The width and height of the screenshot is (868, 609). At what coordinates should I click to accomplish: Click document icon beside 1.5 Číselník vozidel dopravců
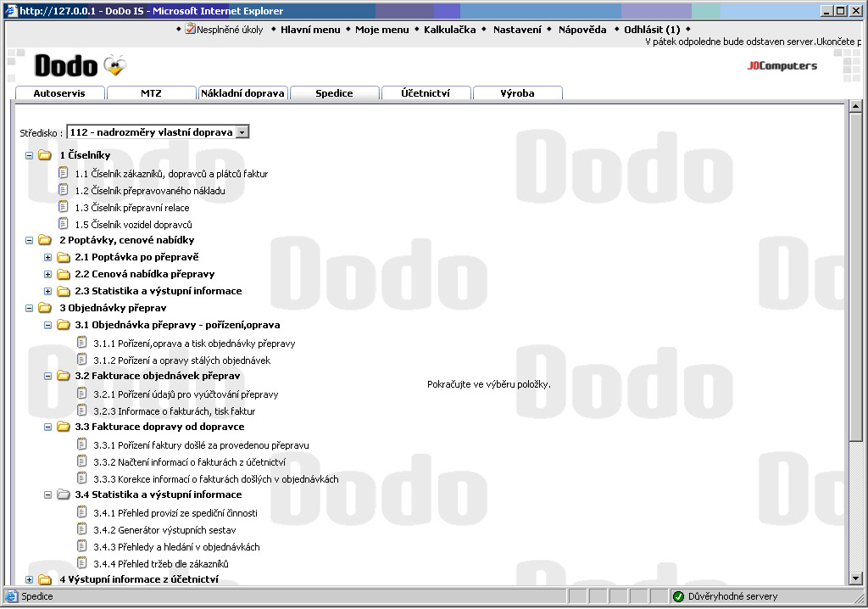point(63,223)
